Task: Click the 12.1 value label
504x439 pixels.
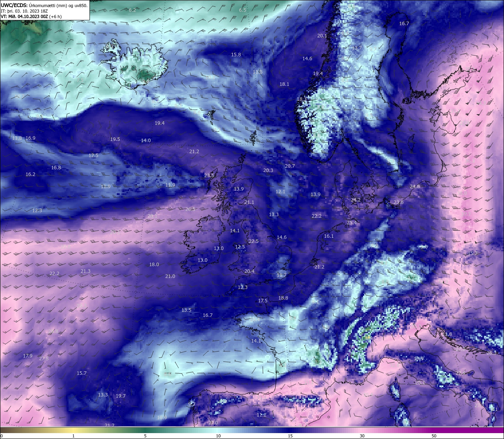Action: (280, 192)
